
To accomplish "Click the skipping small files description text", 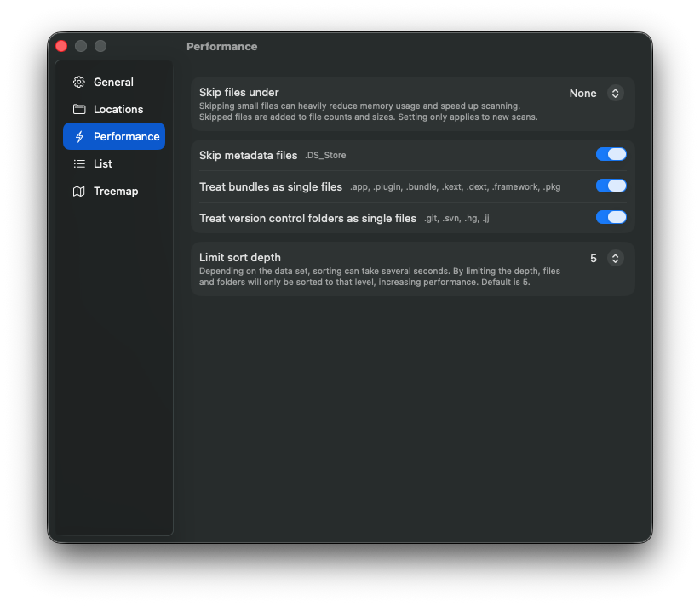I will pyautogui.click(x=368, y=111).
